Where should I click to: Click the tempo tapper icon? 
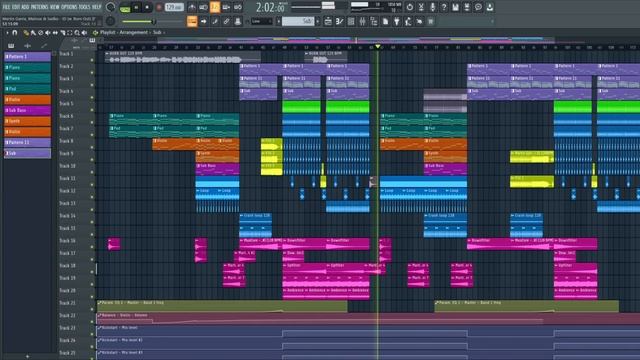coord(408,21)
